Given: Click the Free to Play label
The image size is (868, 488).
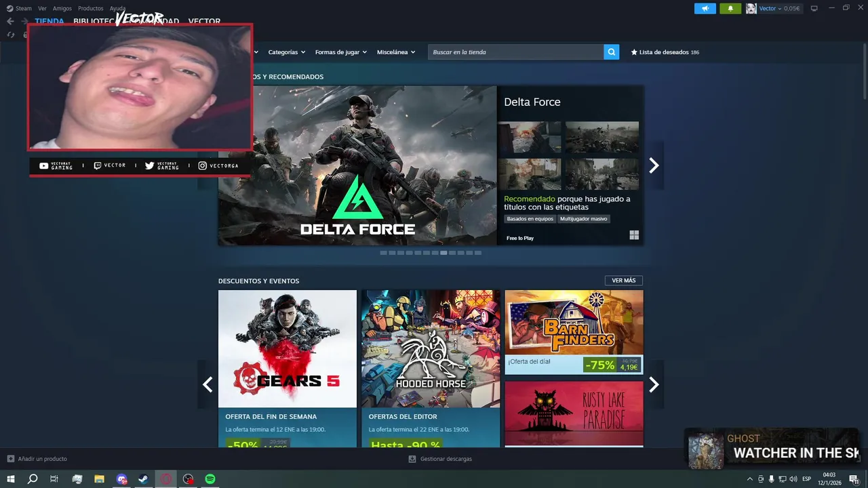Looking at the screenshot, I should (520, 239).
